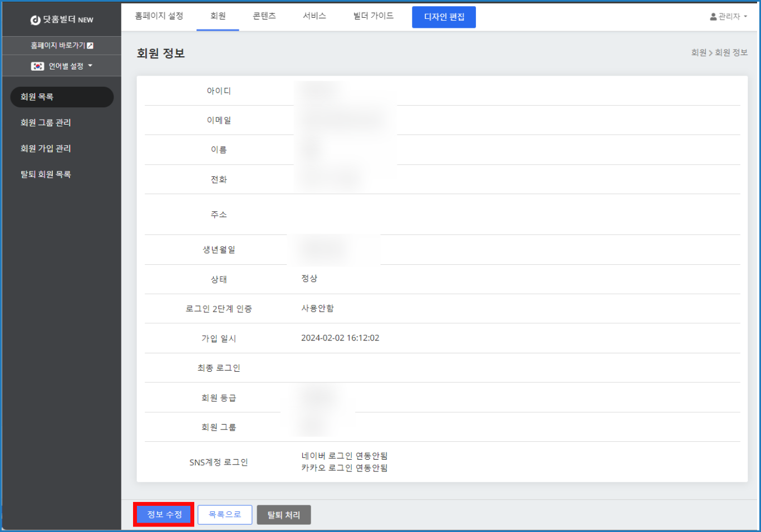This screenshot has width=761, height=532.
Task: Go to 회원 가입 관리 in sidebar
Action: [46, 149]
